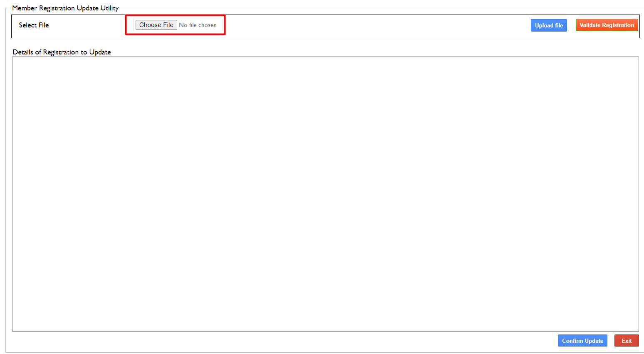Confirm the member registration update

(x=582, y=341)
